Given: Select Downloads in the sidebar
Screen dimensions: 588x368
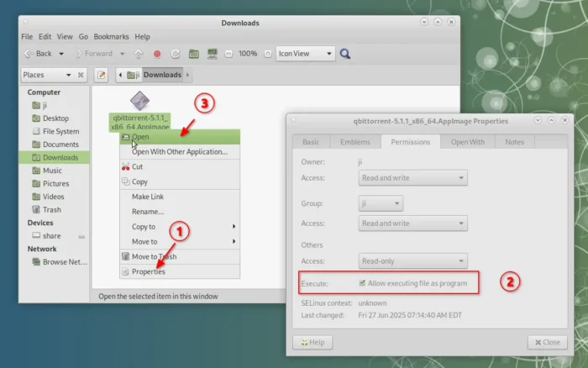Looking at the screenshot, I should point(55,158).
